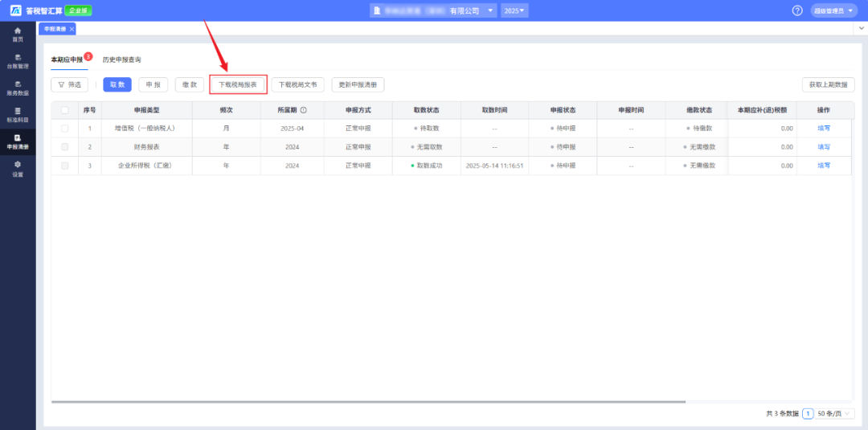Image resolution: width=868 pixels, height=430 pixels.
Task: Select the 申报清册 page tab
Action: coord(56,29)
